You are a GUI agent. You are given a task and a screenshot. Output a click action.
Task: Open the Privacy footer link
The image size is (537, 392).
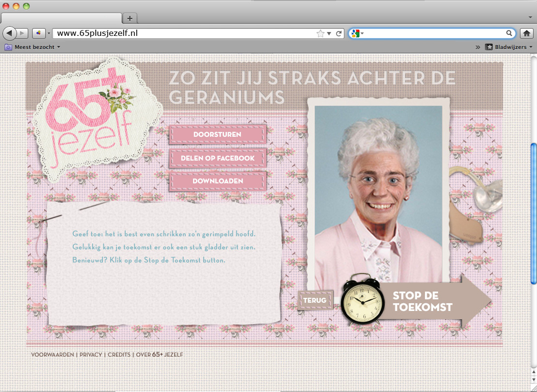pyautogui.click(x=91, y=355)
